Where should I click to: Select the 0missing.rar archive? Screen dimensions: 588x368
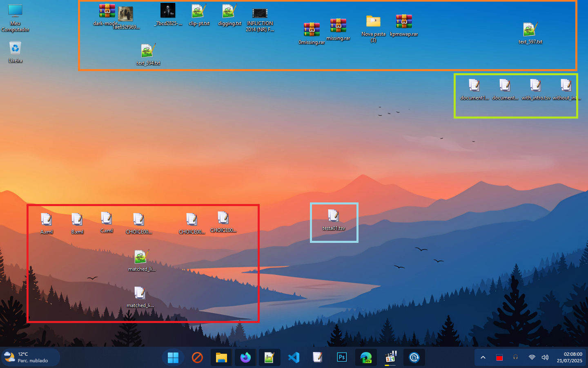312,34
